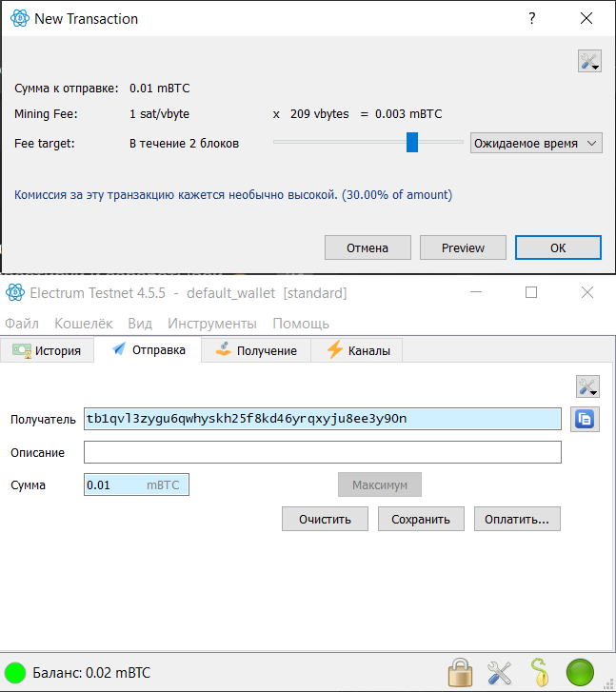Image resolution: width=616 pixels, height=692 pixels.
Task: Close the New Transaction dialog
Action: click(586, 18)
